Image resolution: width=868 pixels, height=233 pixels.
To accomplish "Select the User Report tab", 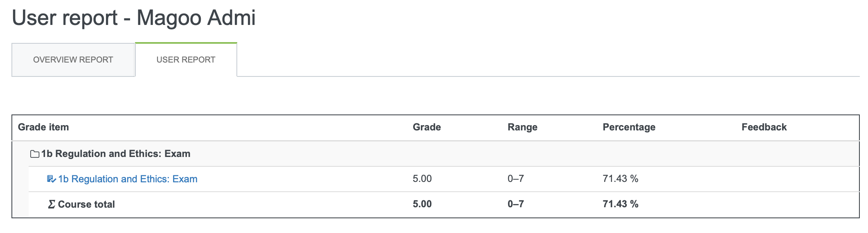I will click(186, 60).
